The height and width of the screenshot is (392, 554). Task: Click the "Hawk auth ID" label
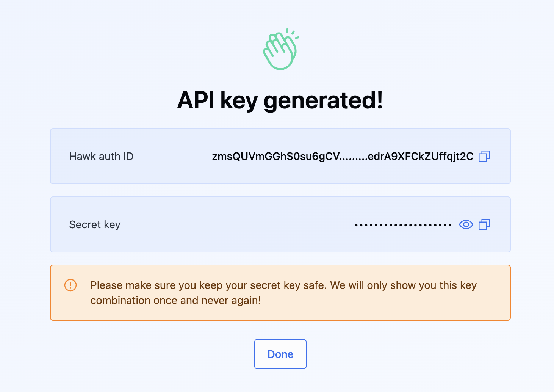click(x=101, y=156)
